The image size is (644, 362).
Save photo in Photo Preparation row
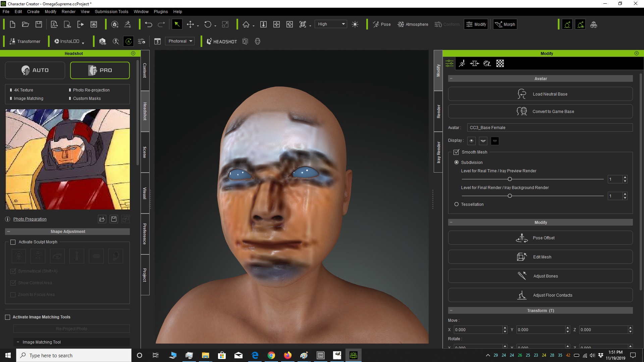[x=114, y=219]
